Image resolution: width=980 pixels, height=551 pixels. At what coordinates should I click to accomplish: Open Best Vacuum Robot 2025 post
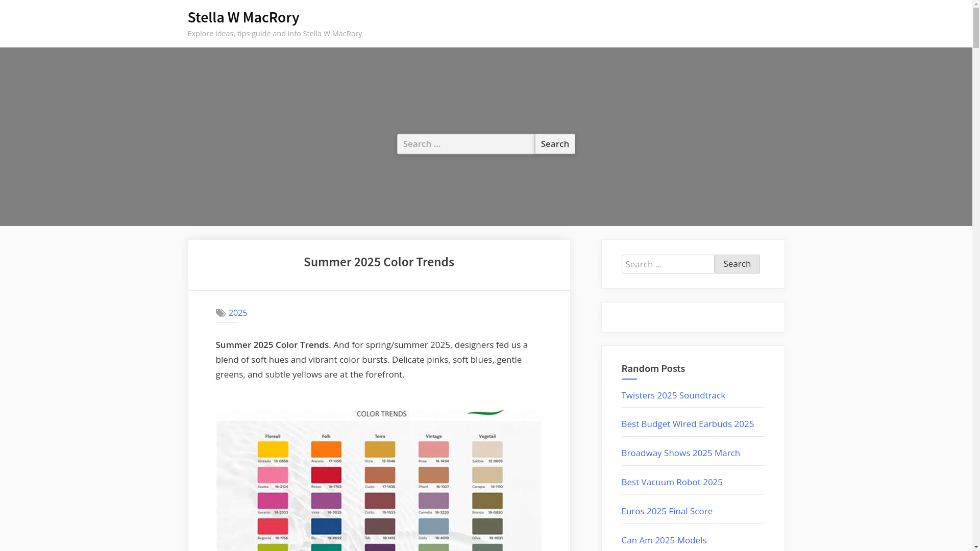(672, 482)
